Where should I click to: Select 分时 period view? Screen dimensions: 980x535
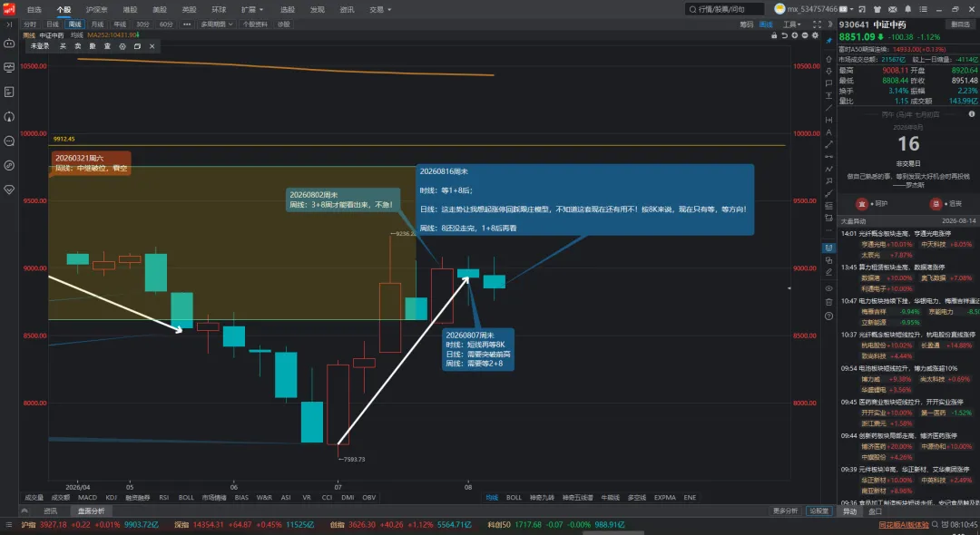(30, 24)
